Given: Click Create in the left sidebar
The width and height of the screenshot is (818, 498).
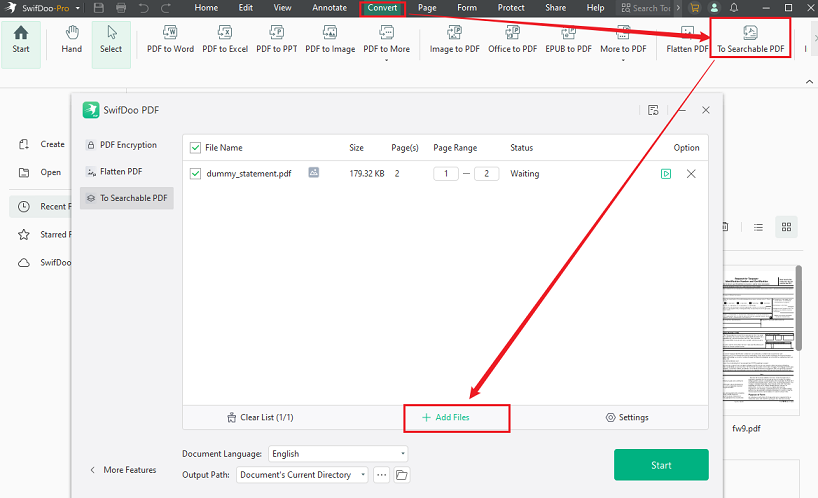Looking at the screenshot, I should 42,144.
